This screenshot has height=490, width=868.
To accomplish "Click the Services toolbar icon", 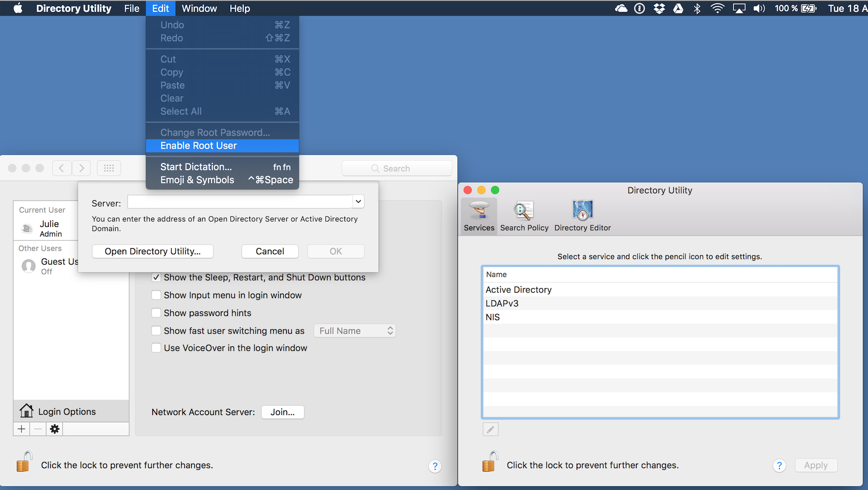I will (x=479, y=216).
